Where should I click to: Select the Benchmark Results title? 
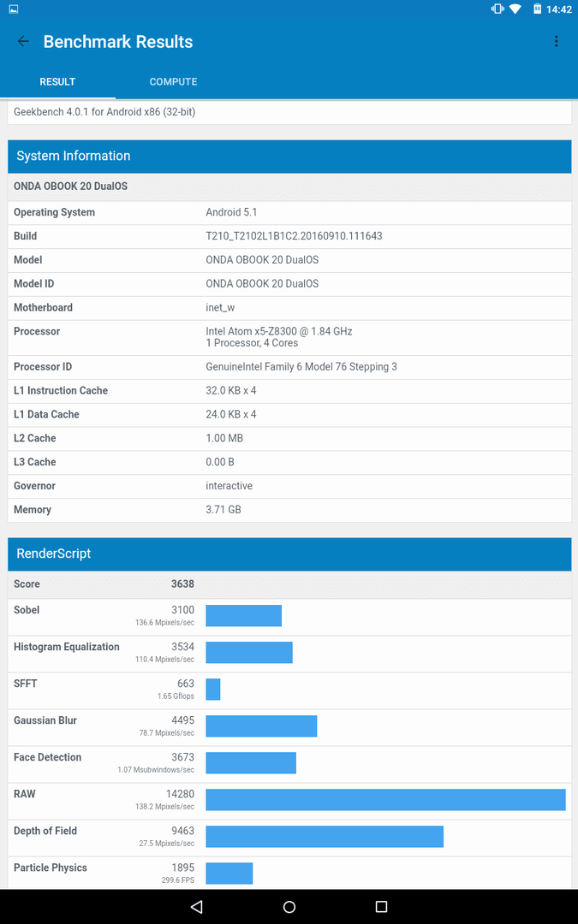pyautogui.click(x=118, y=42)
